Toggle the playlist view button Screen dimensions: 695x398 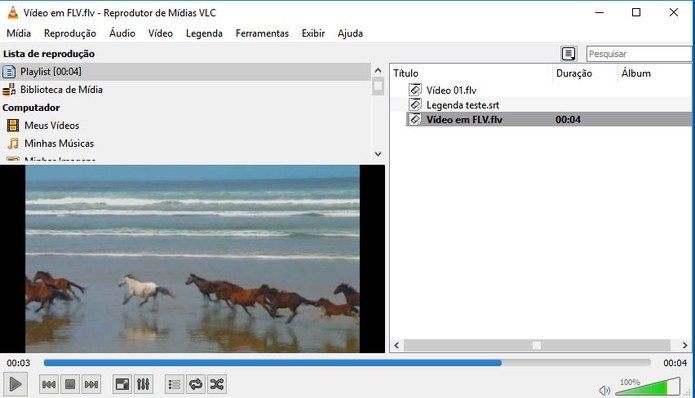(x=175, y=384)
